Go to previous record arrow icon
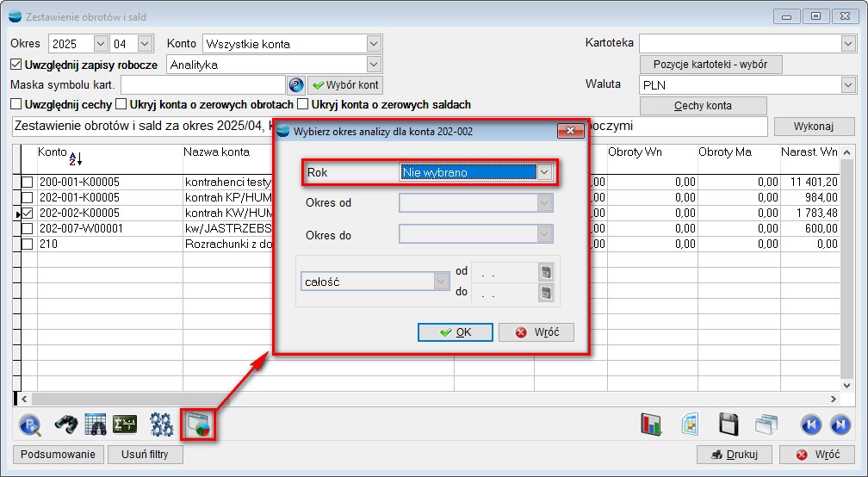 click(x=810, y=424)
